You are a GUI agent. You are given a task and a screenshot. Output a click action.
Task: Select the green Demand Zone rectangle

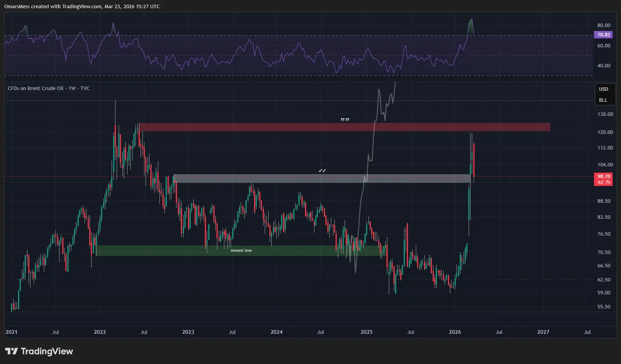click(x=241, y=250)
